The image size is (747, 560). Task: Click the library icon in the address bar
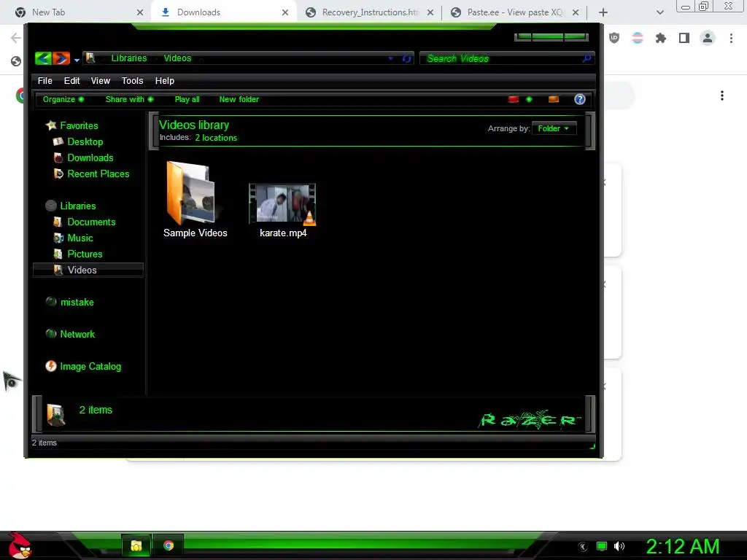click(x=90, y=58)
